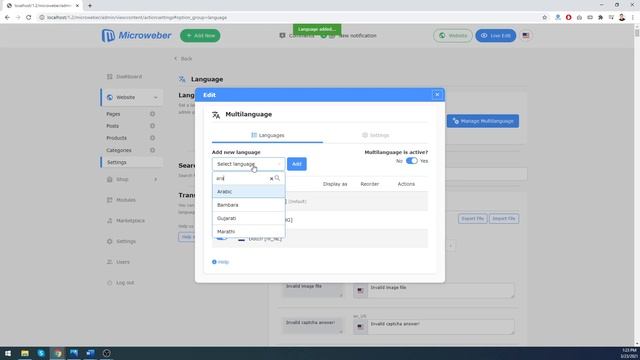Switch to the Languages tab
640x360 pixels.
pyautogui.click(x=267, y=135)
